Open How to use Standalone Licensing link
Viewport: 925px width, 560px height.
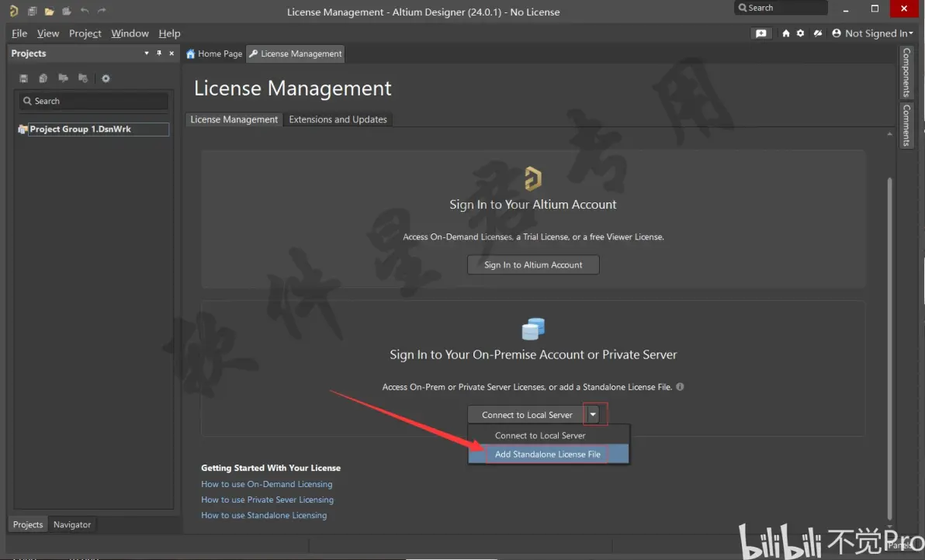264,515
